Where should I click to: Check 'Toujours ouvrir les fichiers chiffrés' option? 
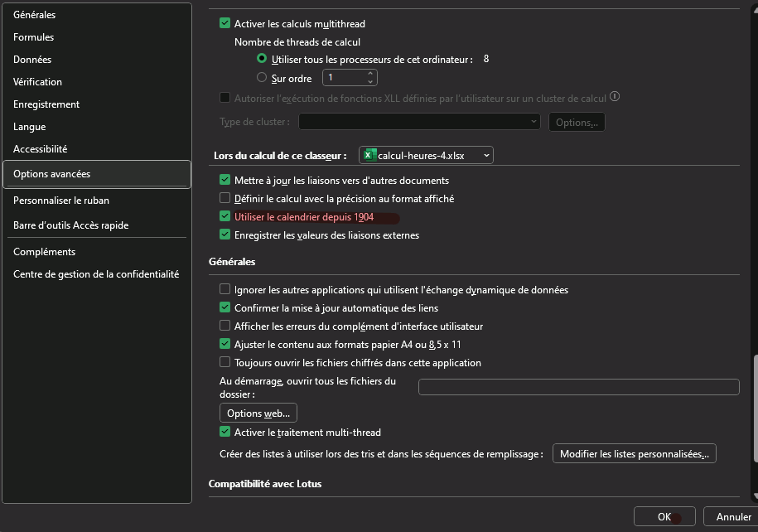click(225, 363)
